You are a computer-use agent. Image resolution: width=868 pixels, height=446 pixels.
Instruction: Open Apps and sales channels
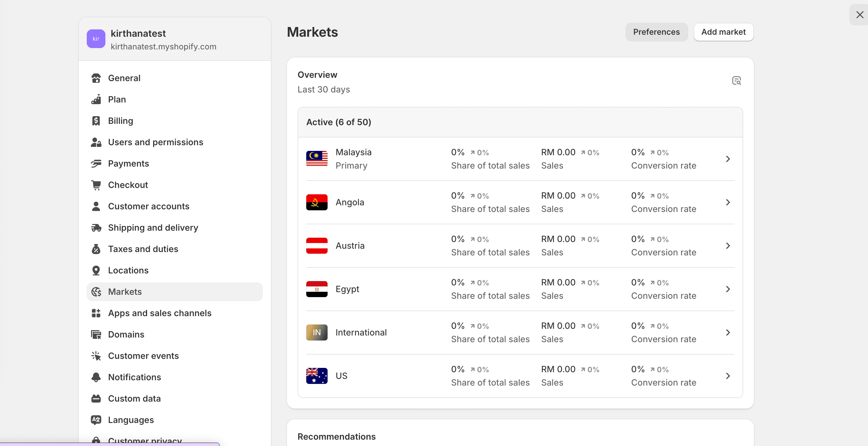click(x=174, y=313)
